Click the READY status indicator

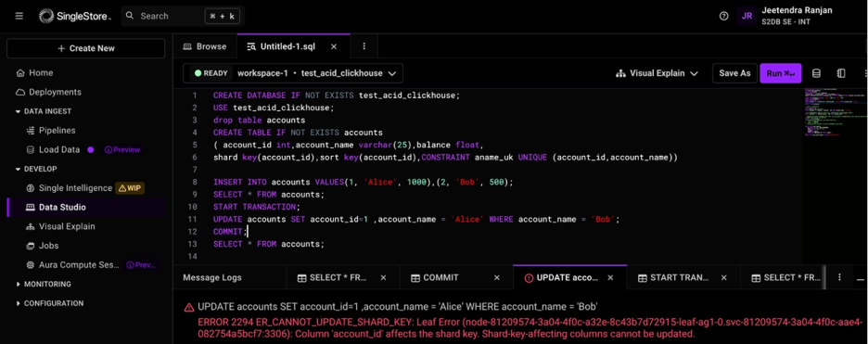click(x=211, y=73)
